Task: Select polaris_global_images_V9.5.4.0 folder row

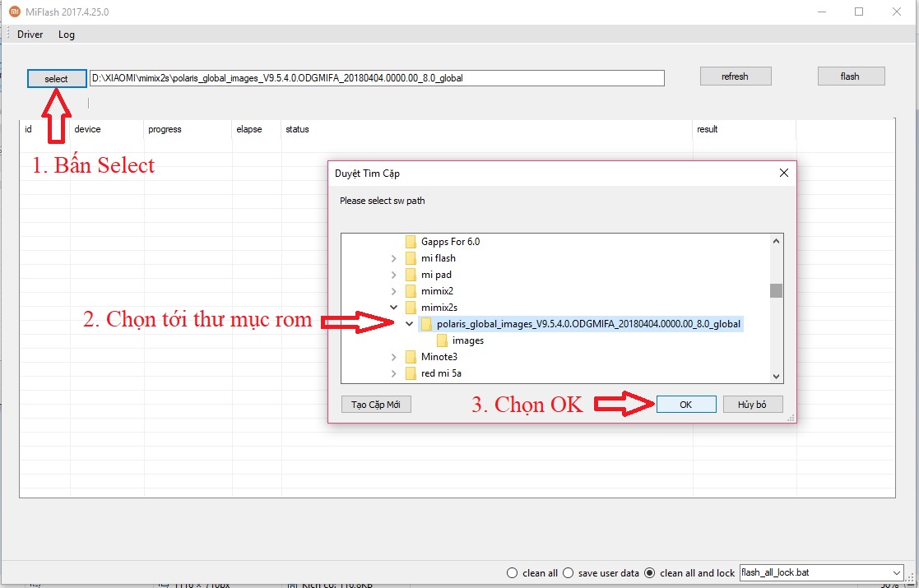Action: point(581,324)
